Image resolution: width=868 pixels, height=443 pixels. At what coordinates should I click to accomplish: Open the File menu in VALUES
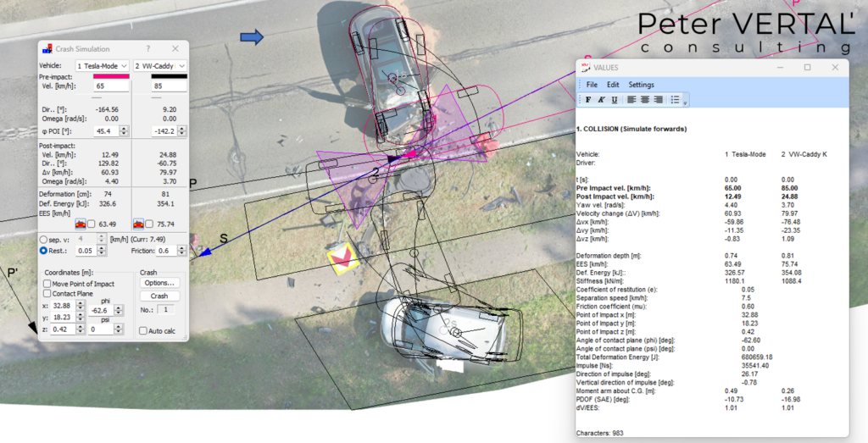(592, 85)
